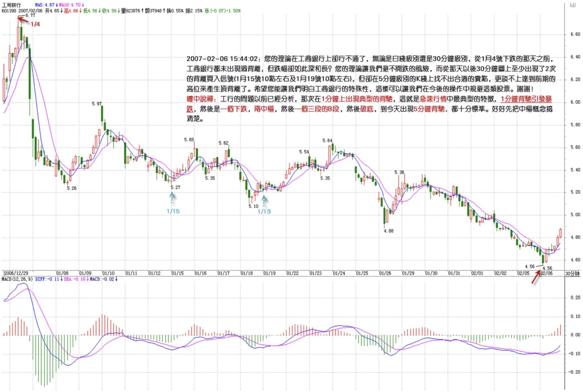Click the 2006/12/29 start date box

(x=16, y=273)
